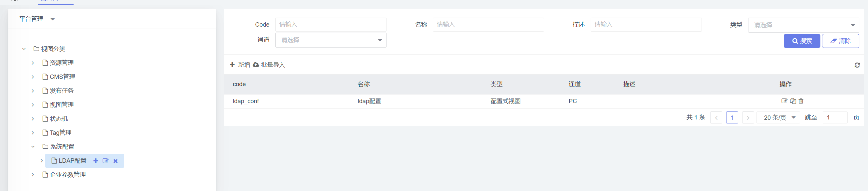Focus the 描述 input field
The width and height of the screenshot is (868, 191).
point(646,25)
